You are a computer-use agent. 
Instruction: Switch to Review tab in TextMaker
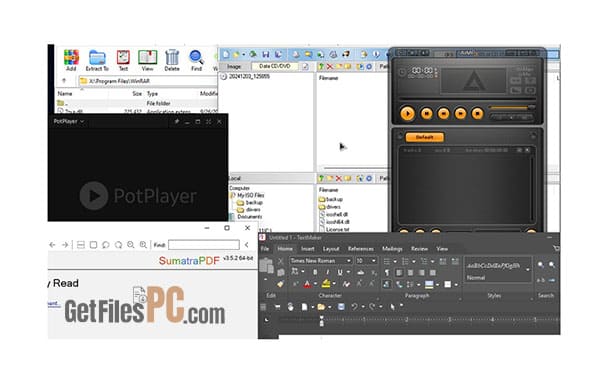419,249
